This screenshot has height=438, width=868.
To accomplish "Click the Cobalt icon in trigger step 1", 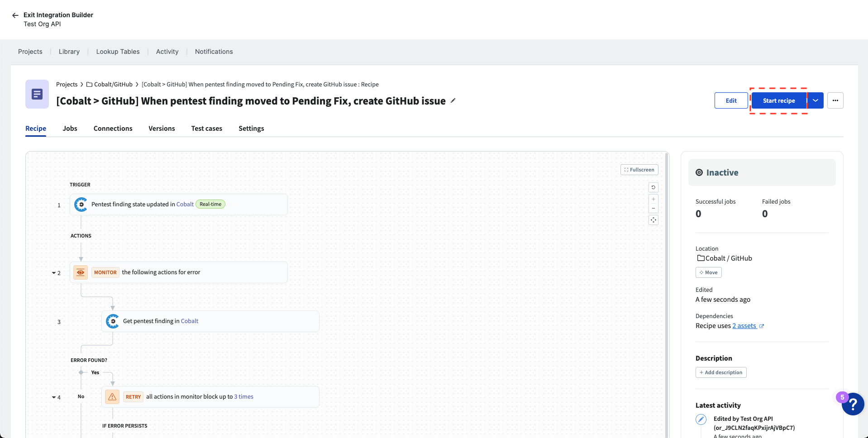I will coord(81,205).
